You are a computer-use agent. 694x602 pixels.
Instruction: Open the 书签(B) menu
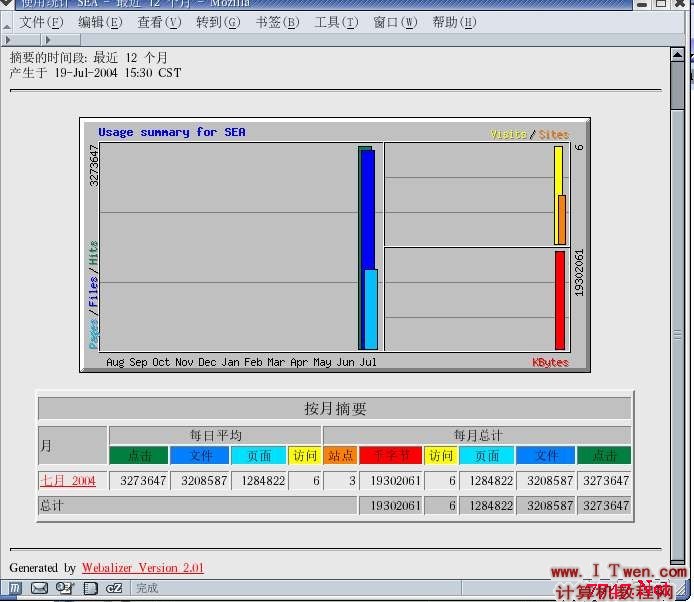coord(277,22)
